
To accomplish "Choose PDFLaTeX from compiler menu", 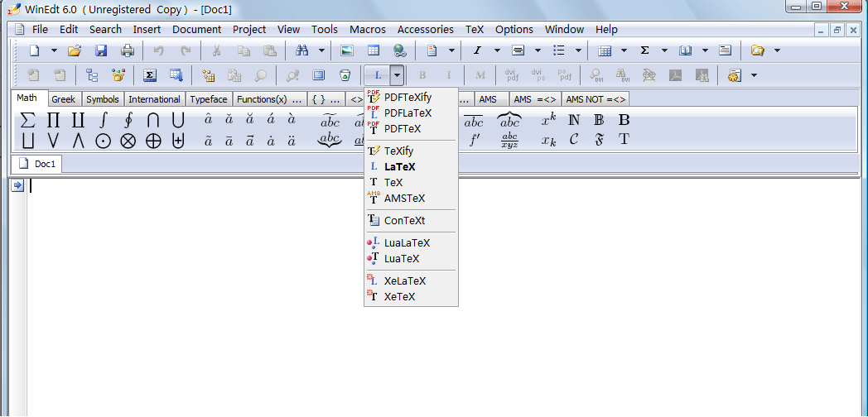I will pos(411,113).
